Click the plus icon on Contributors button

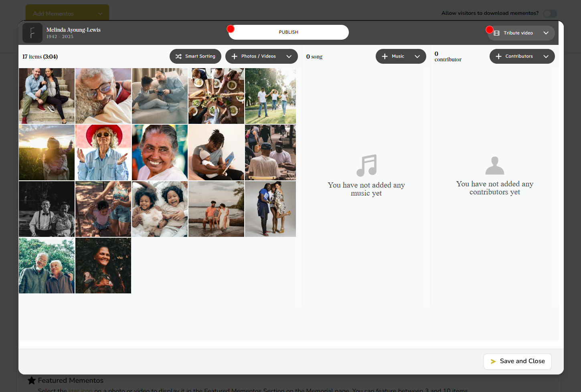499,57
